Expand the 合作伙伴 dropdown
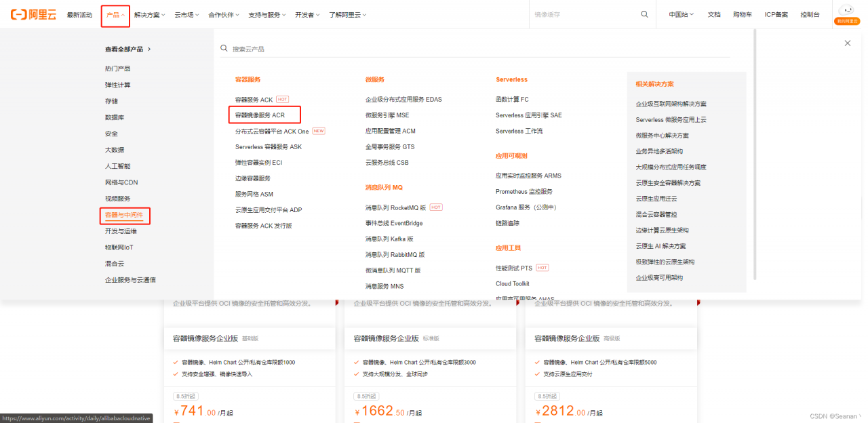 click(224, 15)
